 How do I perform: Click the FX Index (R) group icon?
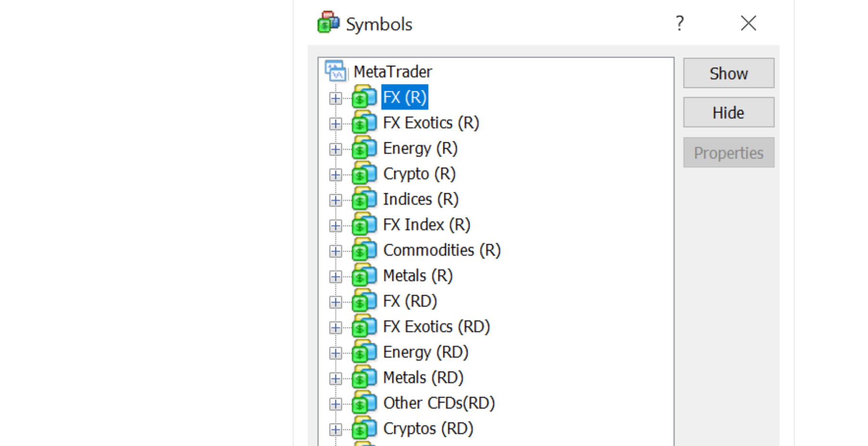(364, 224)
